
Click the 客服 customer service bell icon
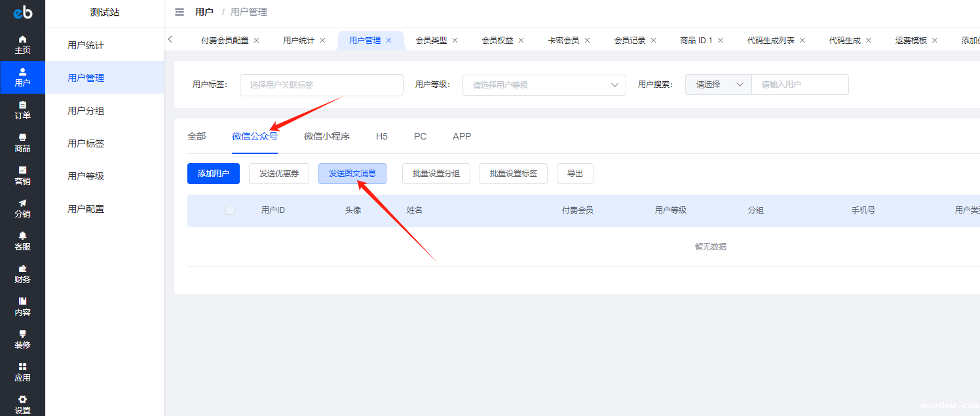[x=22, y=236]
